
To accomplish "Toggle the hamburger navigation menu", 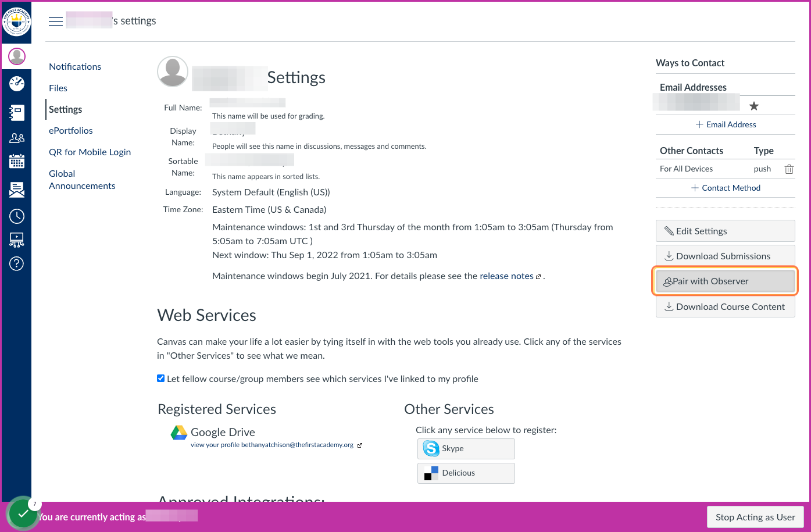I will tap(56, 22).
